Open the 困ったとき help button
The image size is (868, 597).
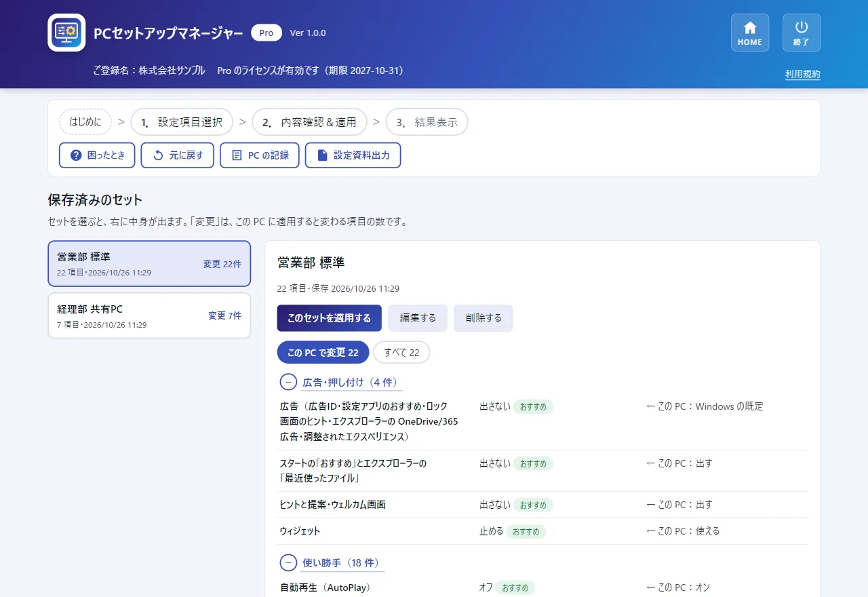pos(97,155)
